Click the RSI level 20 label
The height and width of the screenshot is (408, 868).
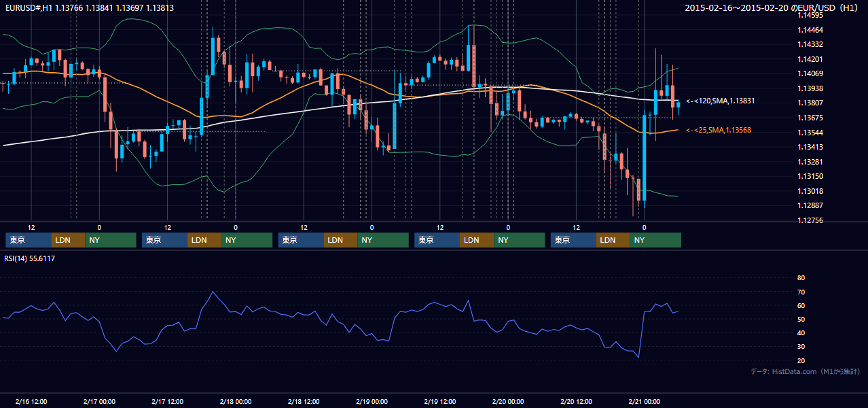tap(801, 360)
